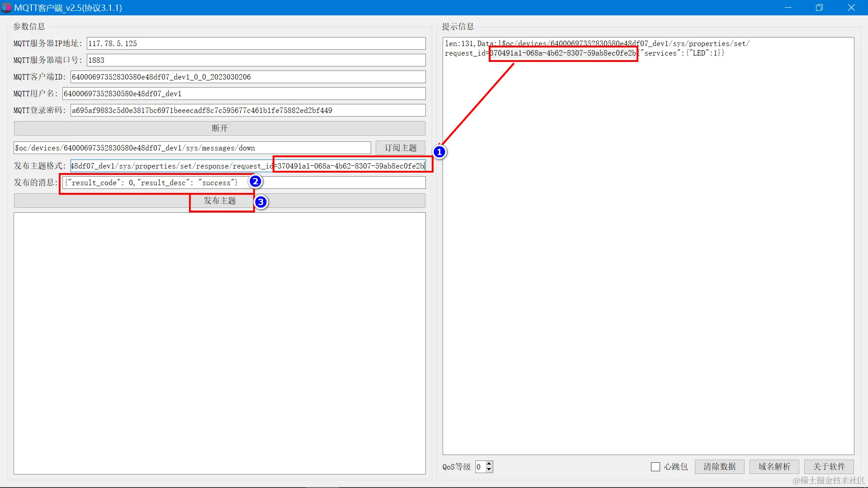Focus the MQTT client ID field
Screen dimensions: 868x488
click(248, 77)
